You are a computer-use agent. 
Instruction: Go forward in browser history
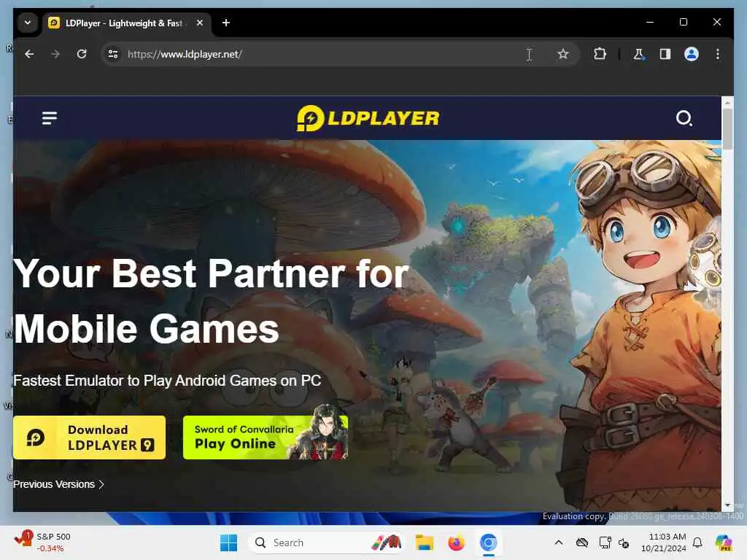coord(55,54)
